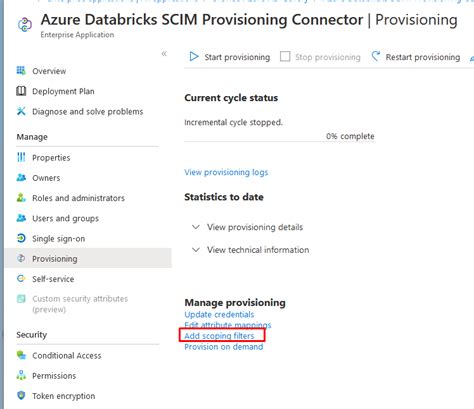Collapse the sidebar with double chevron
The width and height of the screenshot is (474, 409).
(x=164, y=54)
